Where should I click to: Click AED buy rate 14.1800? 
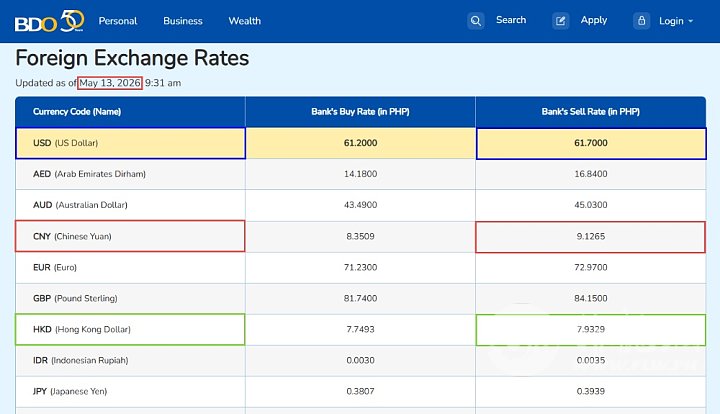(x=360, y=174)
